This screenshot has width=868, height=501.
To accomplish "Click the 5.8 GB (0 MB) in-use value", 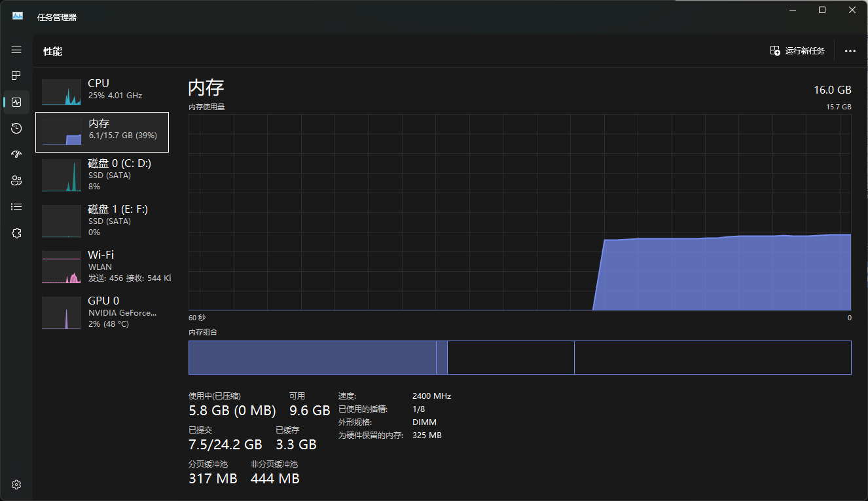I will (x=232, y=411).
